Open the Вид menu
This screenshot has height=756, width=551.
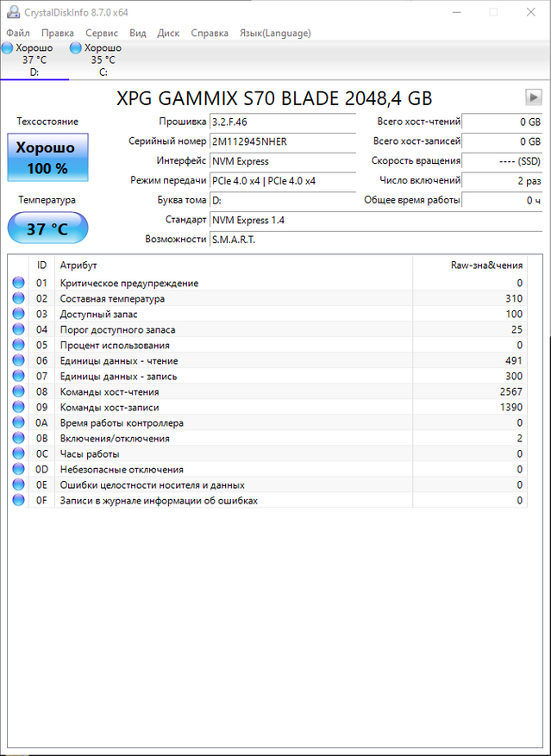pos(138,33)
